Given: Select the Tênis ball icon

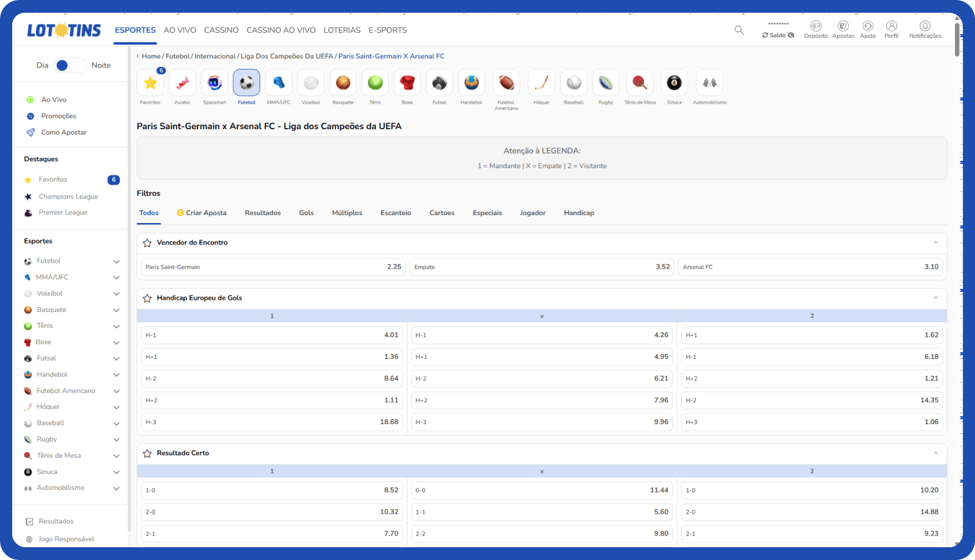Looking at the screenshot, I should (x=375, y=83).
